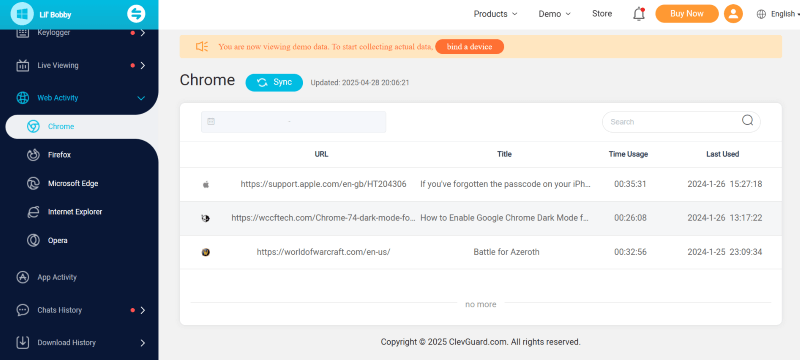Click the Enable Google Chrome Dark Mode title
The image size is (800, 360).
tap(505, 218)
